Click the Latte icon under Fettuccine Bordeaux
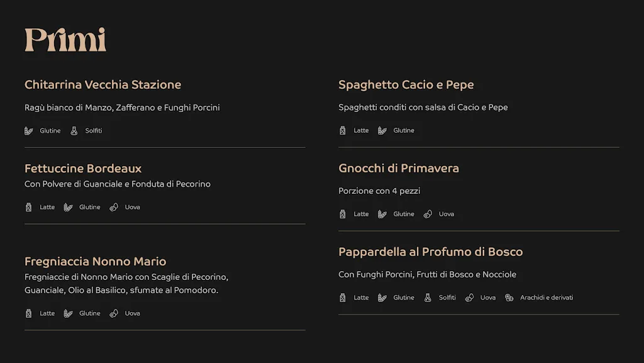 pos(28,207)
